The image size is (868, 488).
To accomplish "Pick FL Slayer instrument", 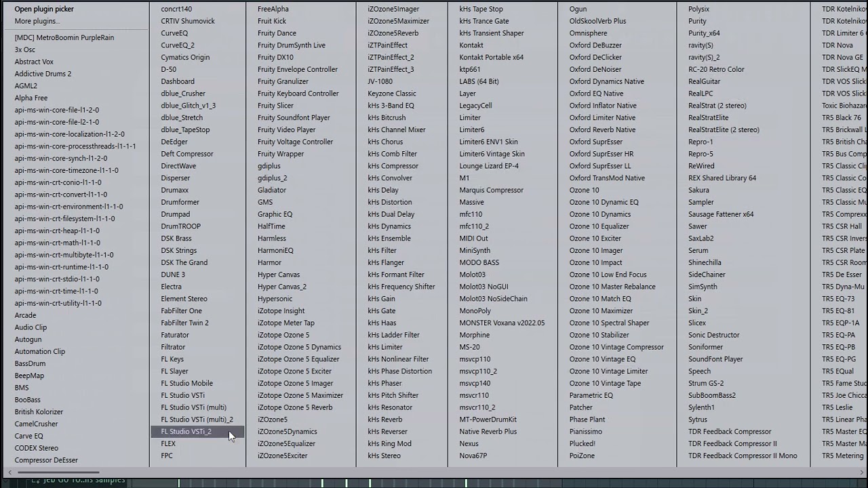I will point(174,371).
